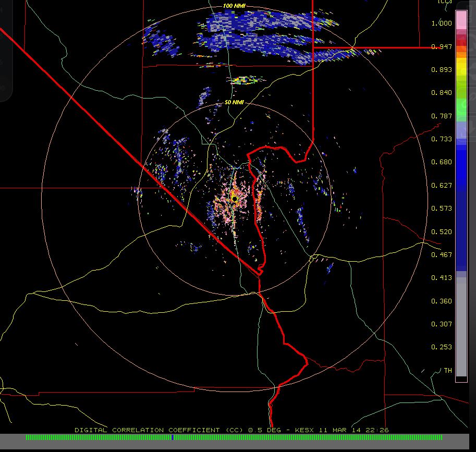This screenshot has width=476, height=452.
Task: Click the 0.413 scale value label
Action: [442, 278]
